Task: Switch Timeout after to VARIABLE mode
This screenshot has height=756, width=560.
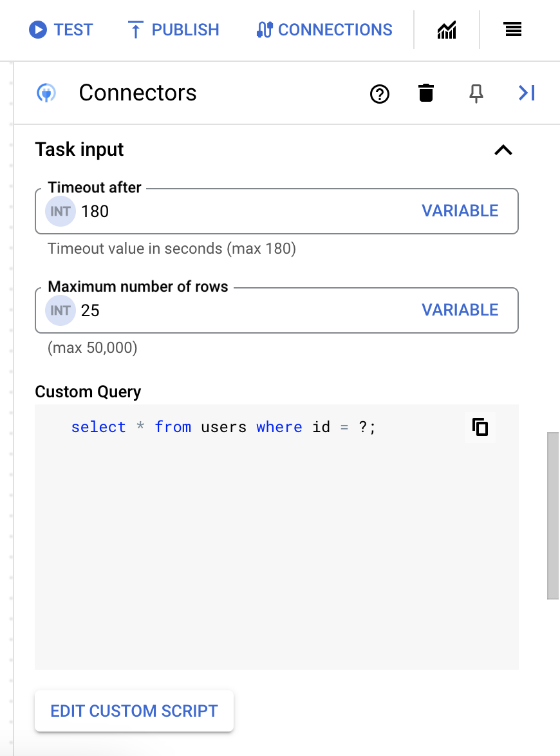Action: pos(460,211)
